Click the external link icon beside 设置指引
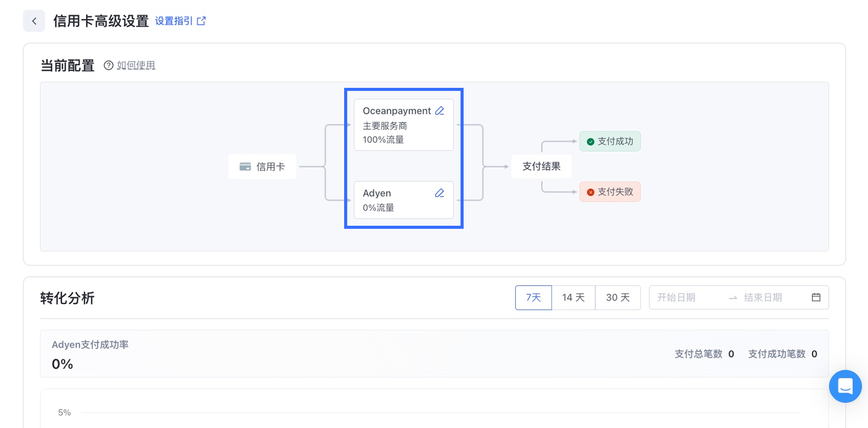Viewport: 868px width, 428px height. [x=201, y=21]
